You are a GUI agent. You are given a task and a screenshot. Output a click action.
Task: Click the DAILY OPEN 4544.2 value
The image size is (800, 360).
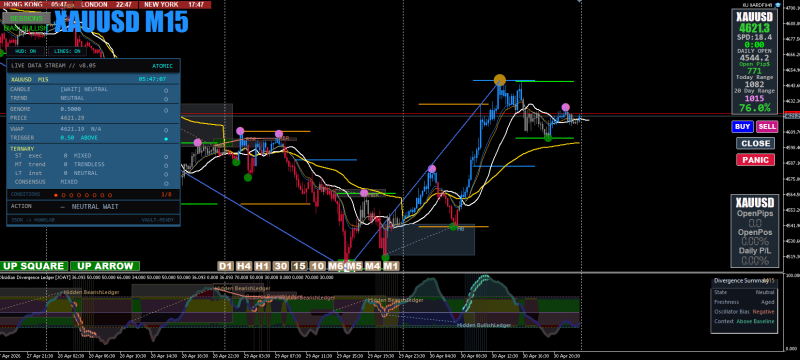(756, 58)
